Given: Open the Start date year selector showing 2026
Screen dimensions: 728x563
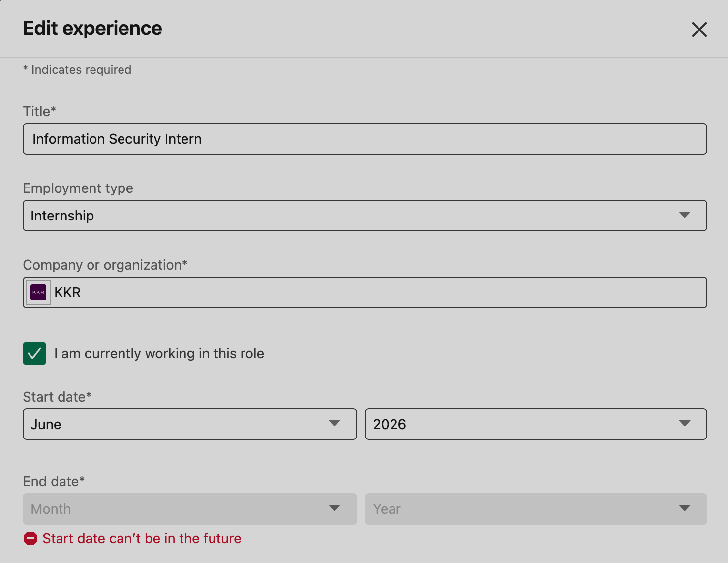Looking at the screenshot, I should tap(536, 424).
